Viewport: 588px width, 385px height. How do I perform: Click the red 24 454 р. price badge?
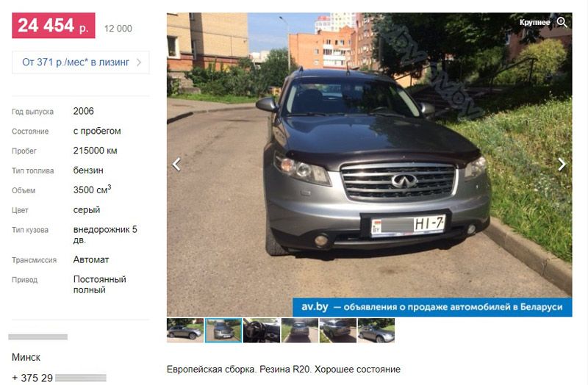[54, 26]
